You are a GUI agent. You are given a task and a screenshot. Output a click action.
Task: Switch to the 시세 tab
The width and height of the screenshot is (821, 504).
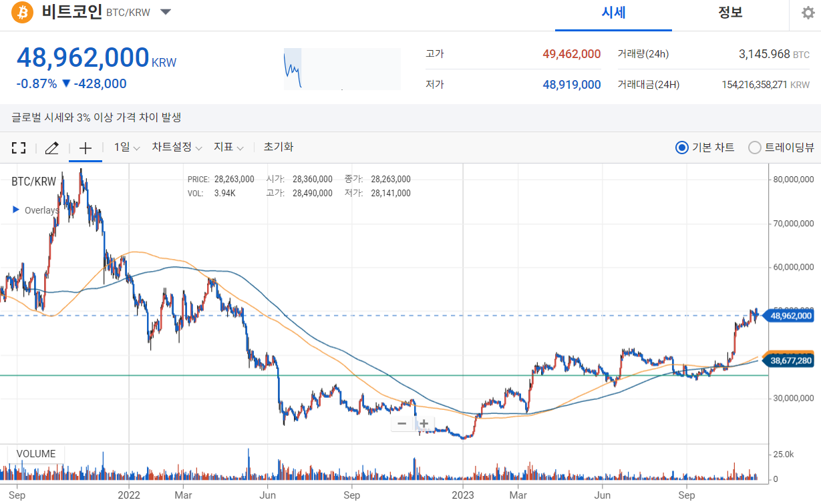click(x=613, y=13)
